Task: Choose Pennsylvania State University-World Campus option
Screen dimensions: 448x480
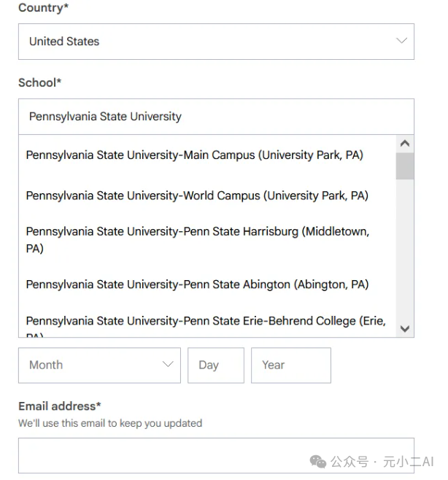Action: point(197,196)
